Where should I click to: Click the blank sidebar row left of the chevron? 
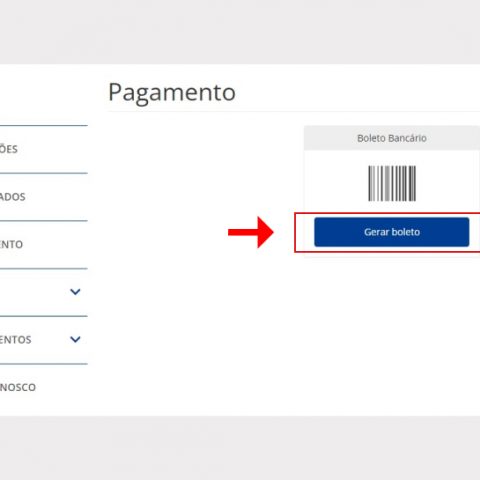tap(33, 292)
